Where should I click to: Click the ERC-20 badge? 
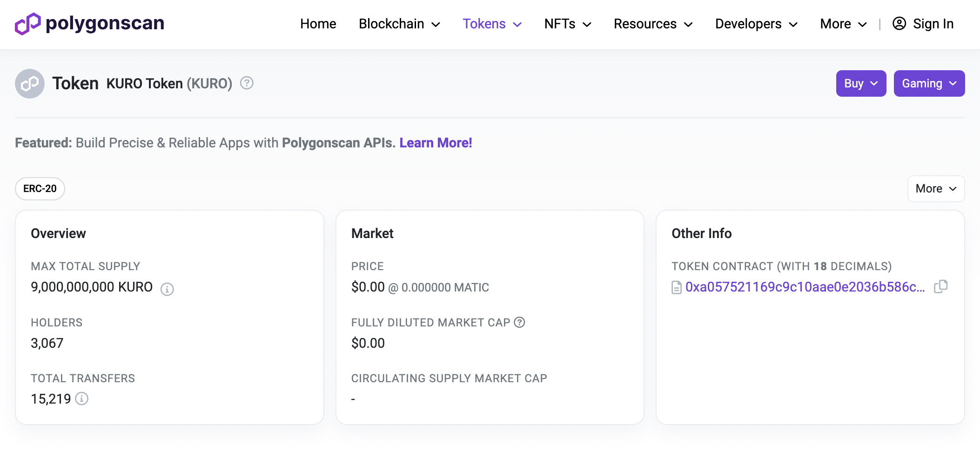click(40, 189)
